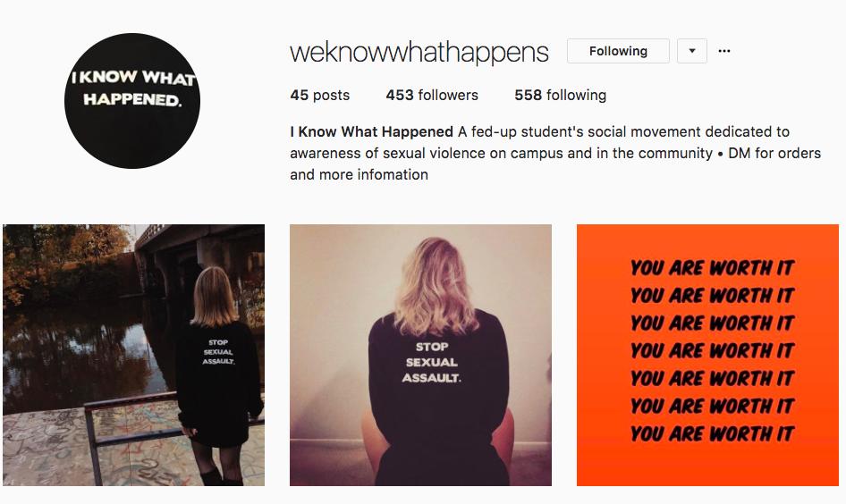Click Stop Sexual Assault text on seated woman's back
Screen dimensions: 846x504
point(432,362)
